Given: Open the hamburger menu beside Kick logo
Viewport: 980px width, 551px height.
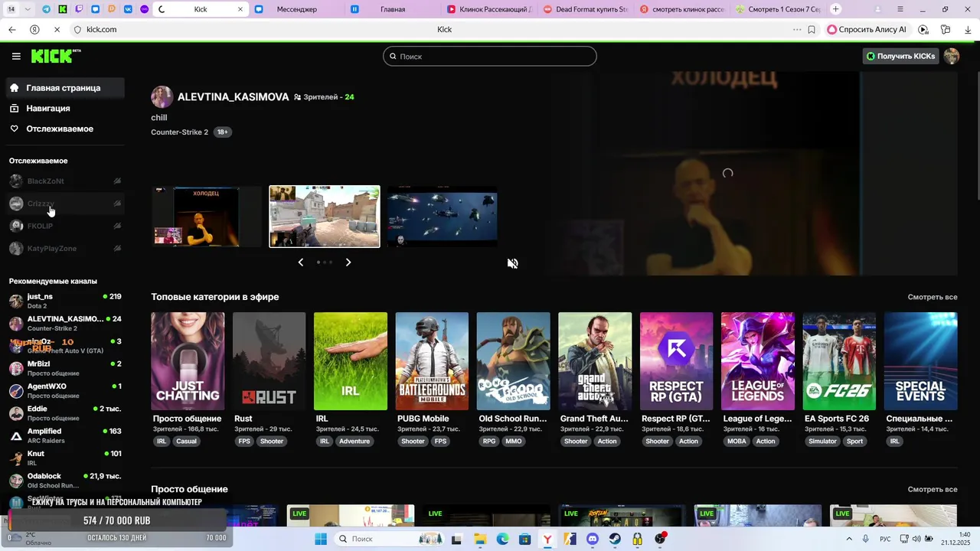Looking at the screenshot, I should [x=16, y=56].
